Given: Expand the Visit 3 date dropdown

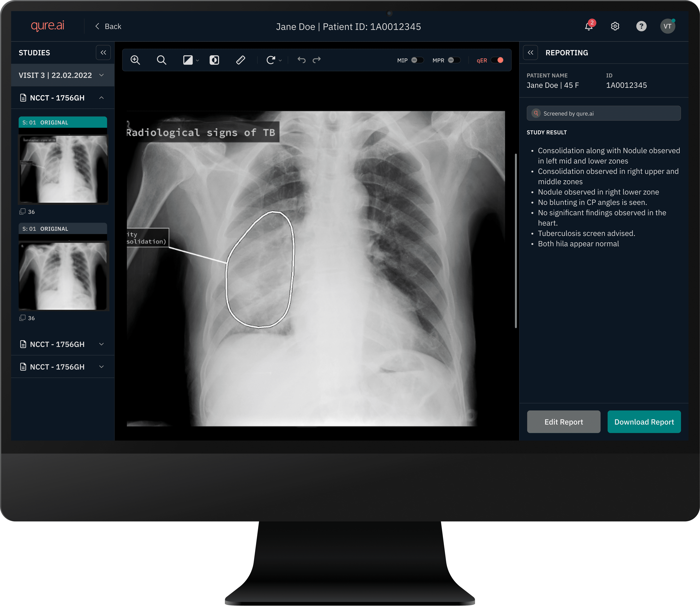Looking at the screenshot, I should pyautogui.click(x=101, y=75).
